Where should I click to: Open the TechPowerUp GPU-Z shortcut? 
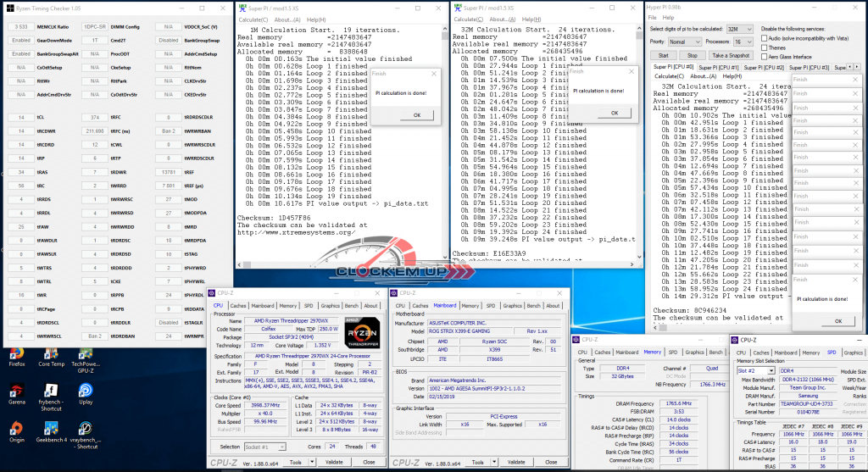pos(86,355)
